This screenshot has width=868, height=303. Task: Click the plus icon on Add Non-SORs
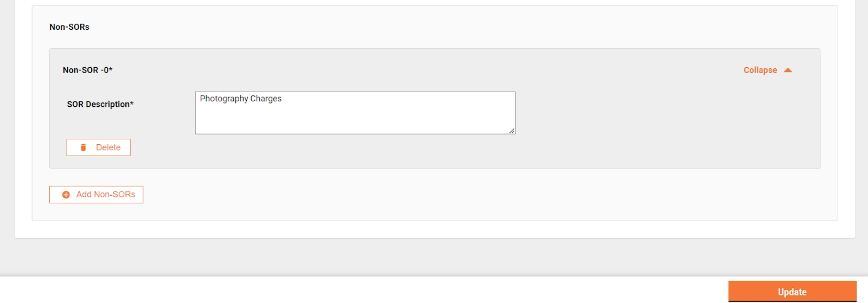coord(66,195)
